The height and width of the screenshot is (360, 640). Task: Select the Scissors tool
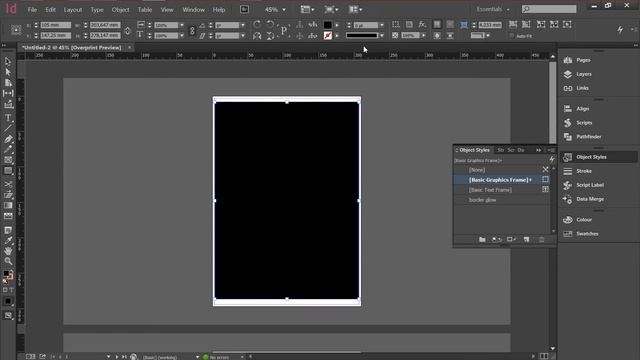click(x=8, y=184)
